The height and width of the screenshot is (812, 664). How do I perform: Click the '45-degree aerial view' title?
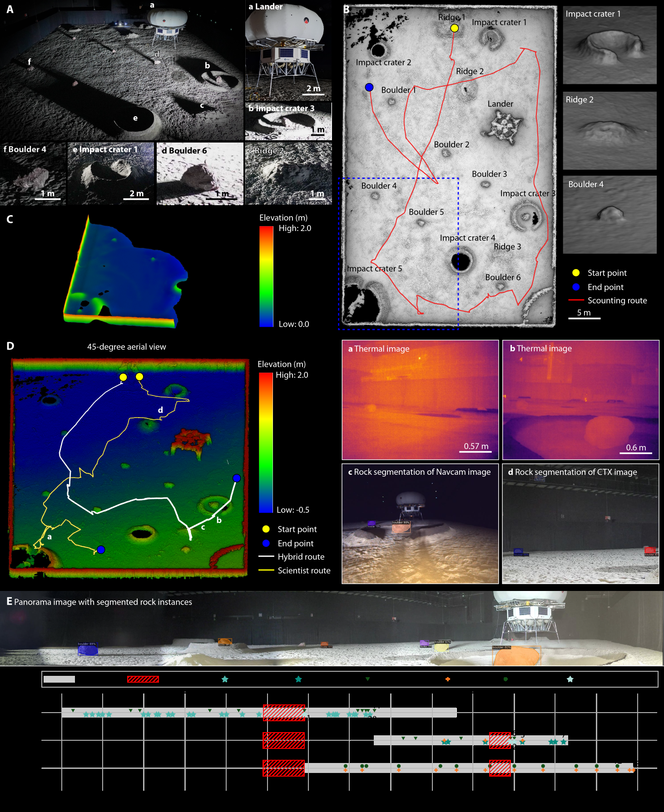pyautogui.click(x=127, y=347)
